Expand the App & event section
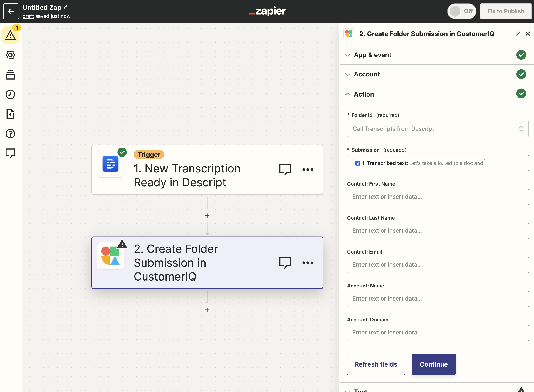Viewport: 534px width, 392px height. coord(372,55)
